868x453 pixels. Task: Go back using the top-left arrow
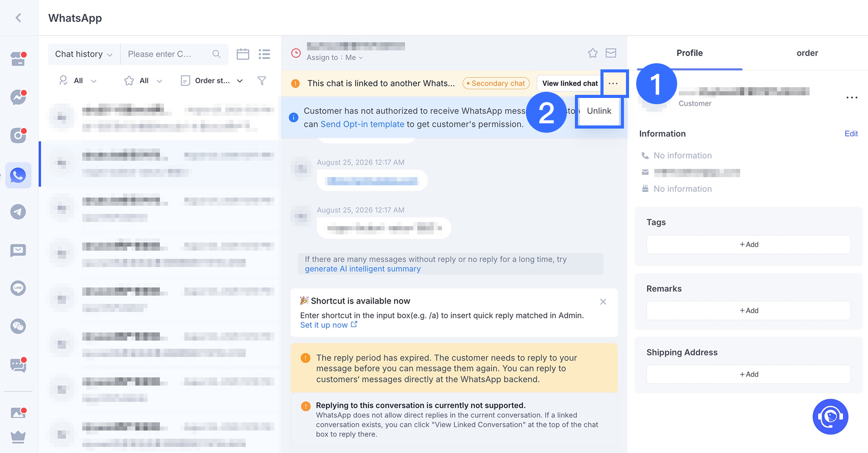[x=18, y=18]
